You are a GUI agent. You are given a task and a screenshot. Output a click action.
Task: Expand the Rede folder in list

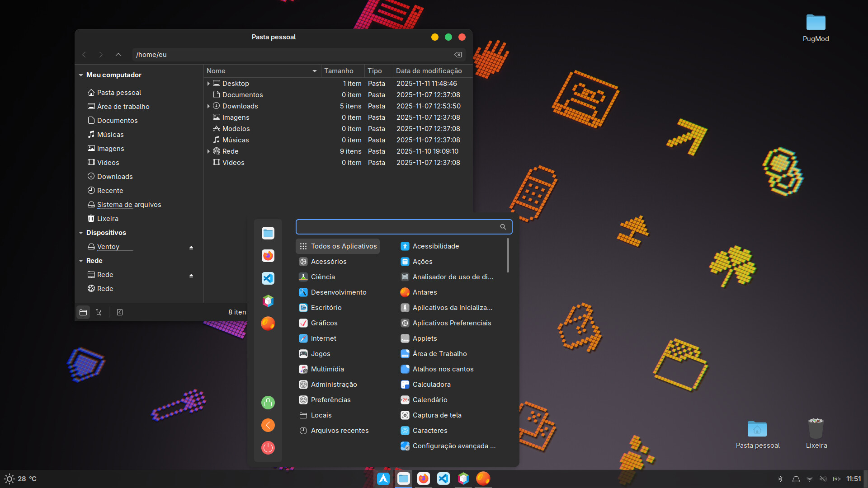click(x=208, y=151)
